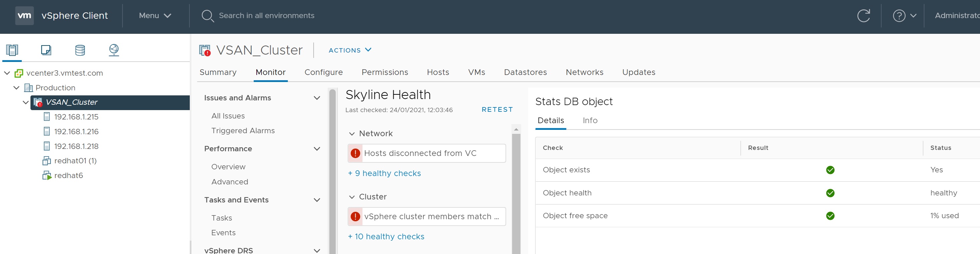Expand the 9 healthy checks link
This screenshot has width=980, height=254.
(384, 173)
